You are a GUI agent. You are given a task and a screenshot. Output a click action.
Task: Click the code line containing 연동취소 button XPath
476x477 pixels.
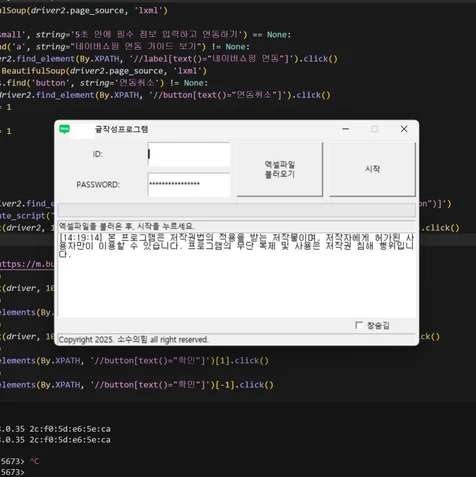coord(165,95)
